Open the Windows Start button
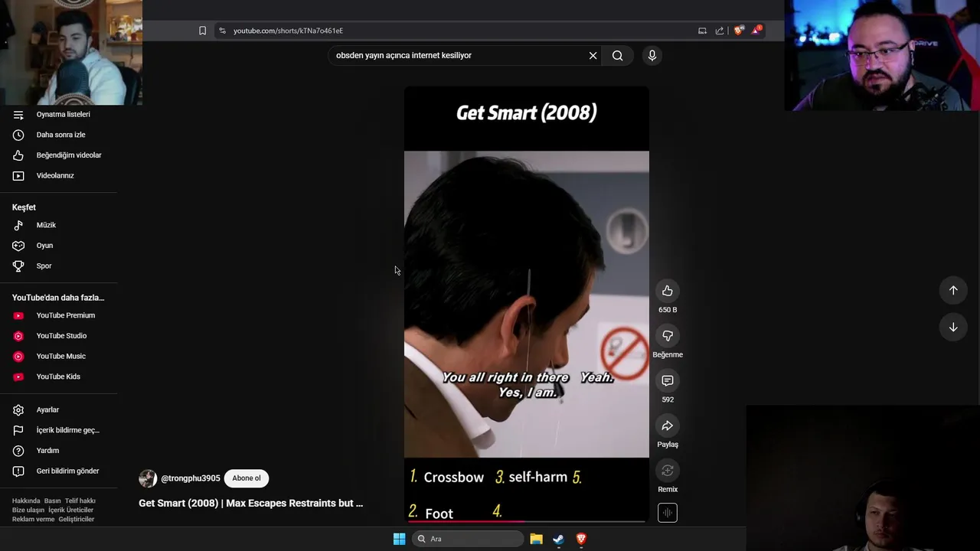 click(x=400, y=539)
